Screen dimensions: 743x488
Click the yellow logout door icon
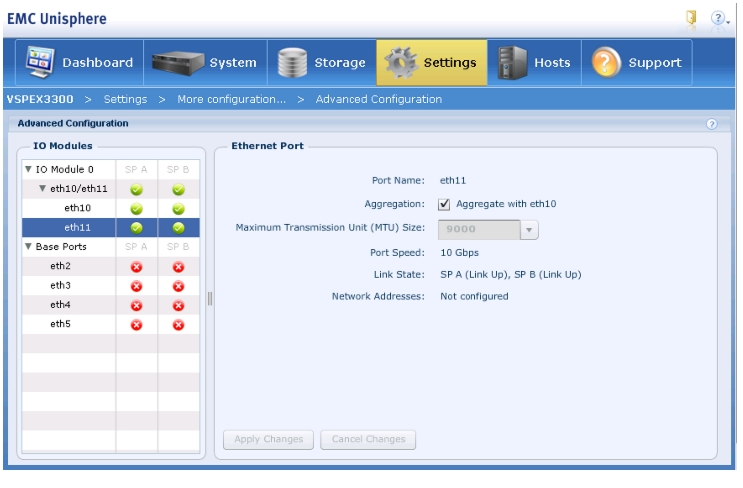click(691, 18)
